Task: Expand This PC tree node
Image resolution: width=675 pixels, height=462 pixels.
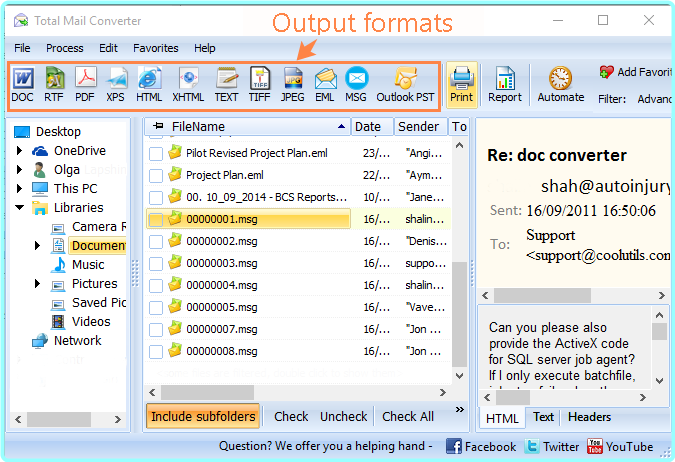Action: coord(19,189)
